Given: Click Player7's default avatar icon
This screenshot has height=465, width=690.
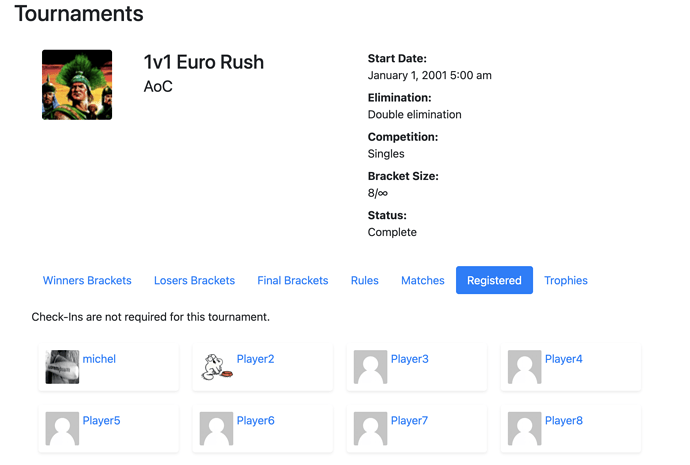Looking at the screenshot, I should 371,428.
